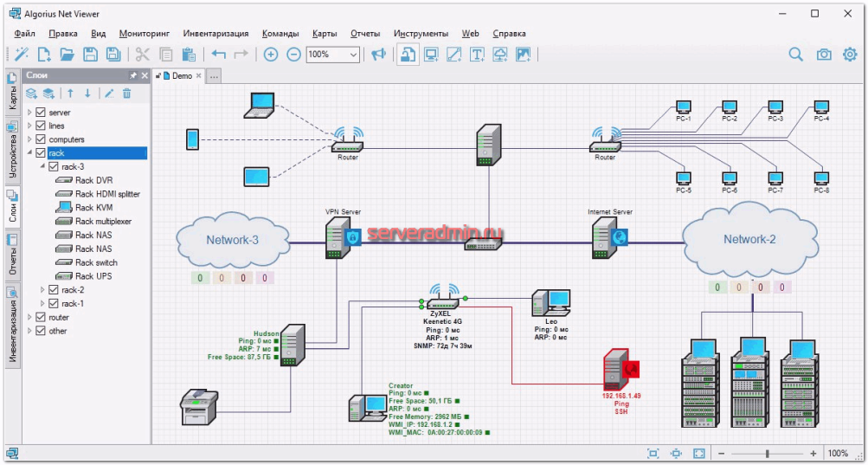Click the magic wand wizard icon

click(21, 55)
